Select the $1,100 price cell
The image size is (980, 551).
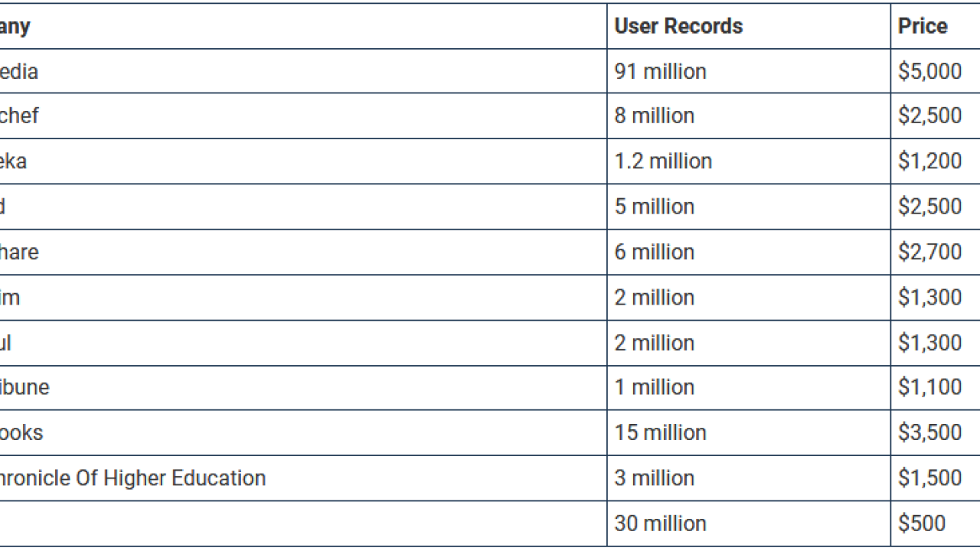pyautogui.click(x=929, y=387)
